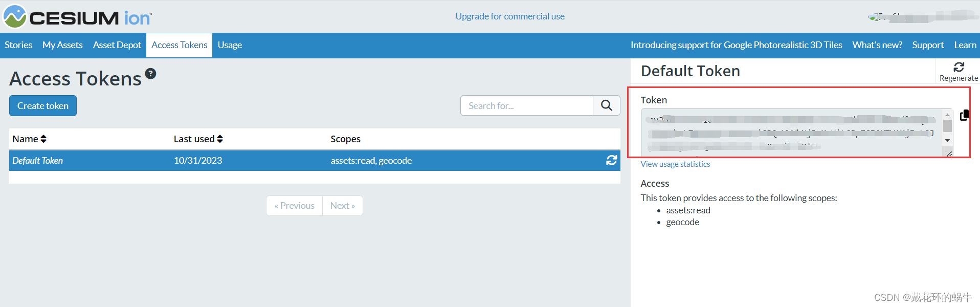
Task: Toggle sort order on the Last used column
Action: [220, 139]
